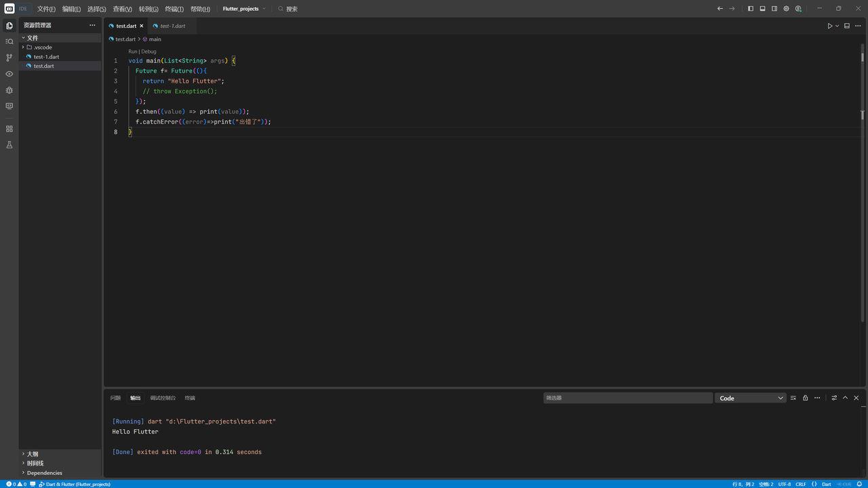Switch to the 终端 panel tab
The width and height of the screenshot is (868, 488).
(x=190, y=398)
